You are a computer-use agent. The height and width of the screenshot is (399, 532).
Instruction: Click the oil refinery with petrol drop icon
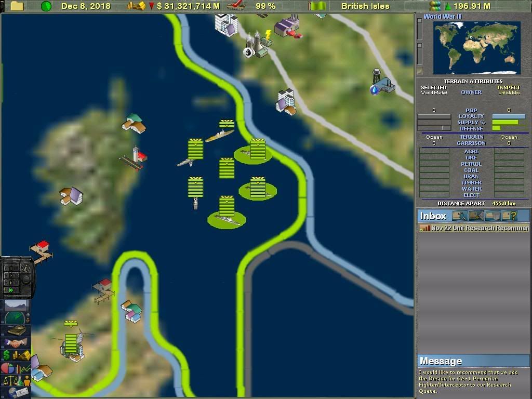(x=249, y=52)
